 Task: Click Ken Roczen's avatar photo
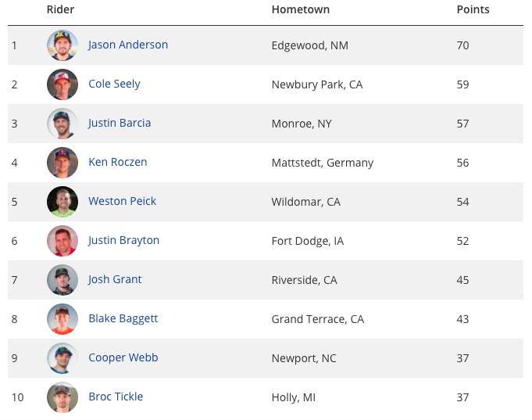pyautogui.click(x=62, y=163)
